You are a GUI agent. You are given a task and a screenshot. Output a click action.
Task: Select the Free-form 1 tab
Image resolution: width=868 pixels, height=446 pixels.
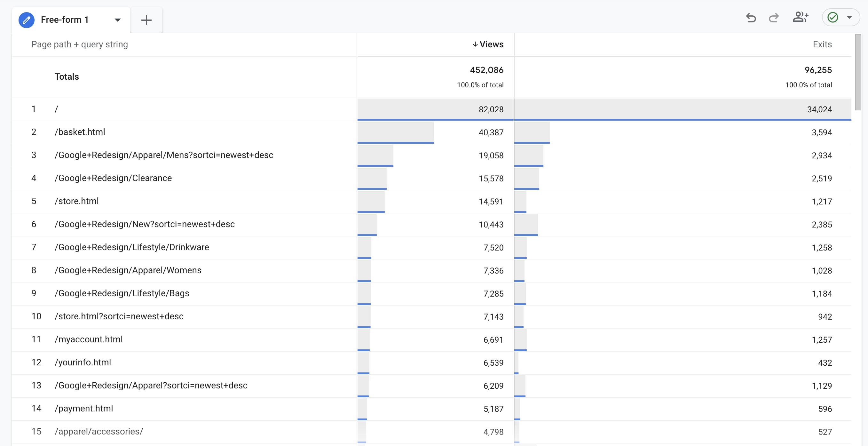coord(71,20)
